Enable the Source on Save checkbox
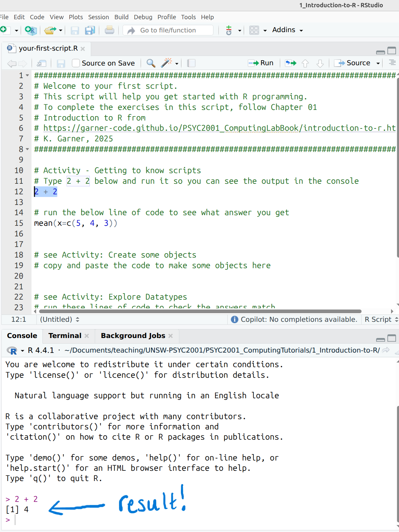The width and height of the screenshot is (399, 532). [76, 63]
